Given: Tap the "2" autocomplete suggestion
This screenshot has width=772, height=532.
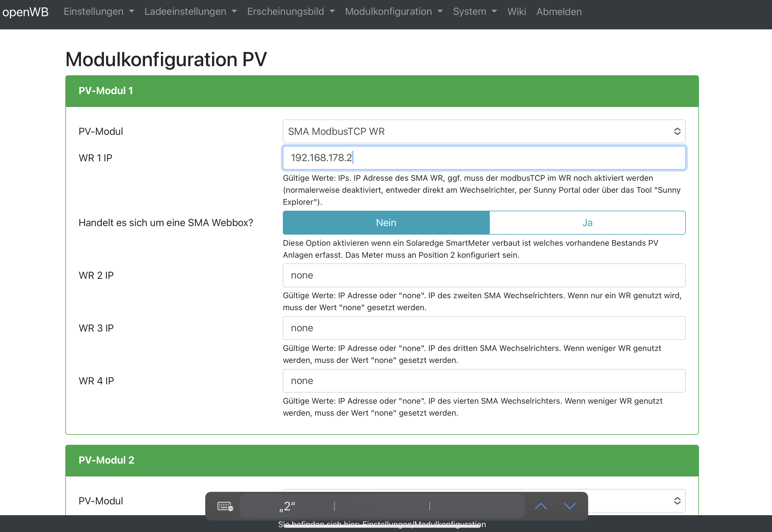Looking at the screenshot, I should pos(287,506).
